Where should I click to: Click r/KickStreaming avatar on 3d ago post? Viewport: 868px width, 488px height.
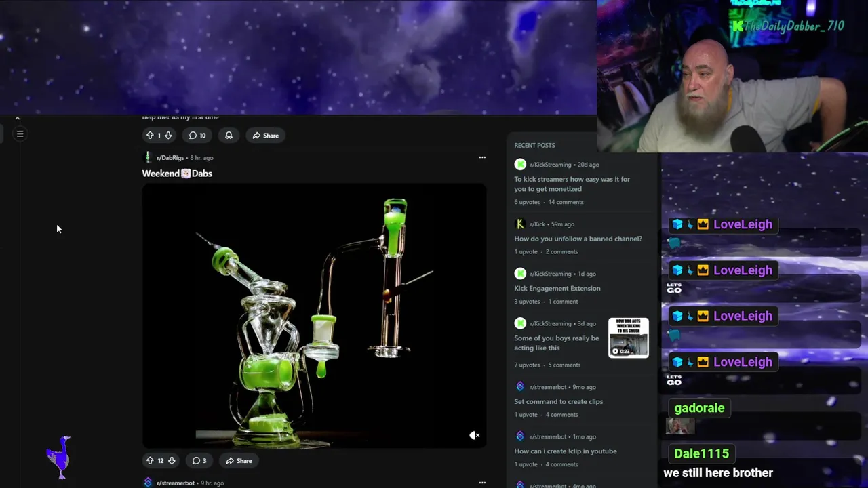click(520, 323)
